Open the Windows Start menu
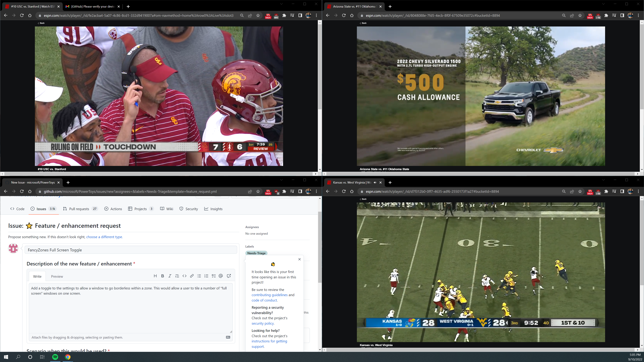 pyautogui.click(x=6, y=357)
